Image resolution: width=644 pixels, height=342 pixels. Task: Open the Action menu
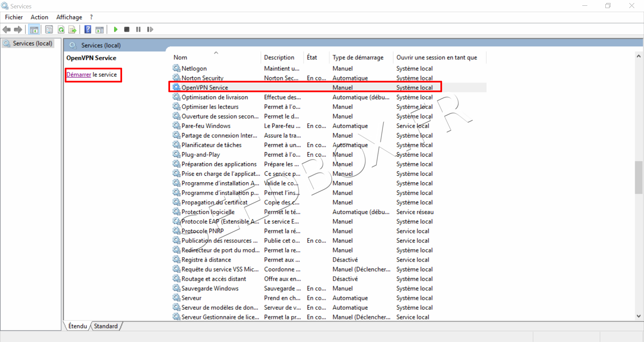(x=39, y=17)
